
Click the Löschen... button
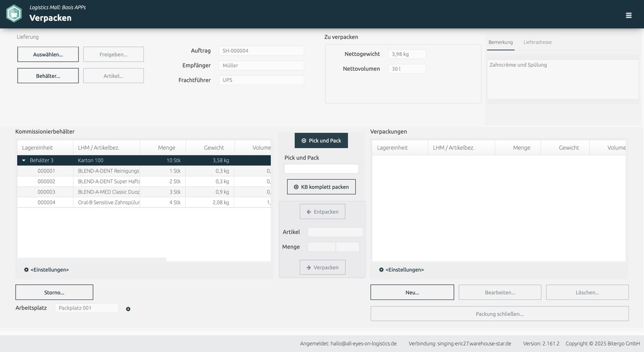point(587,292)
